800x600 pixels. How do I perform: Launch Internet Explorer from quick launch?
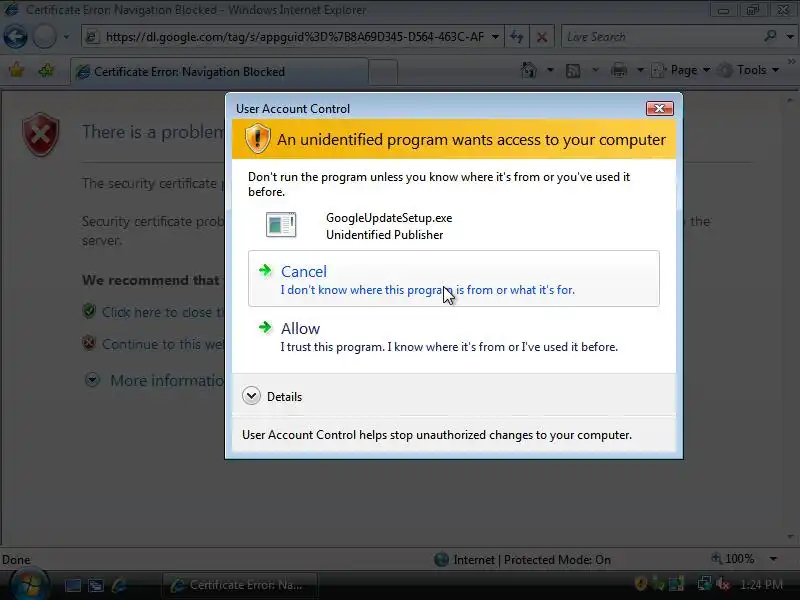coord(119,585)
